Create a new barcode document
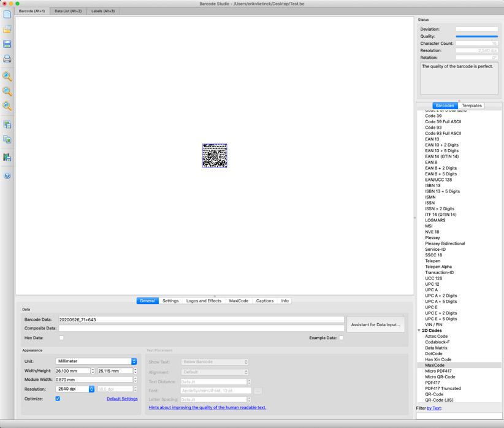Image resolution: width=504 pixels, height=428 pixels. pyautogui.click(x=7, y=15)
